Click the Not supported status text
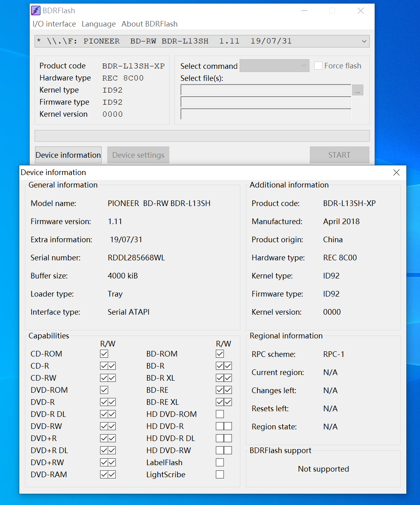The height and width of the screenshot is (505, 420). pos(324,469)
